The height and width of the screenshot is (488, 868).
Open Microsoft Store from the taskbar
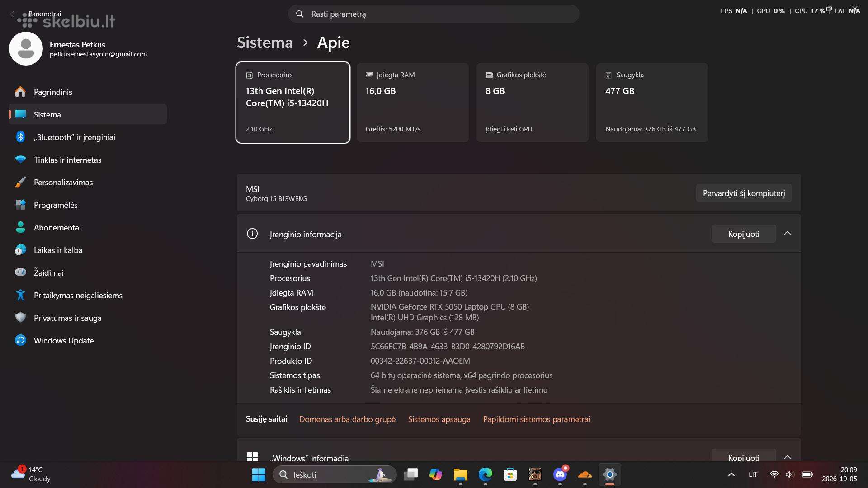pos(510,474)
